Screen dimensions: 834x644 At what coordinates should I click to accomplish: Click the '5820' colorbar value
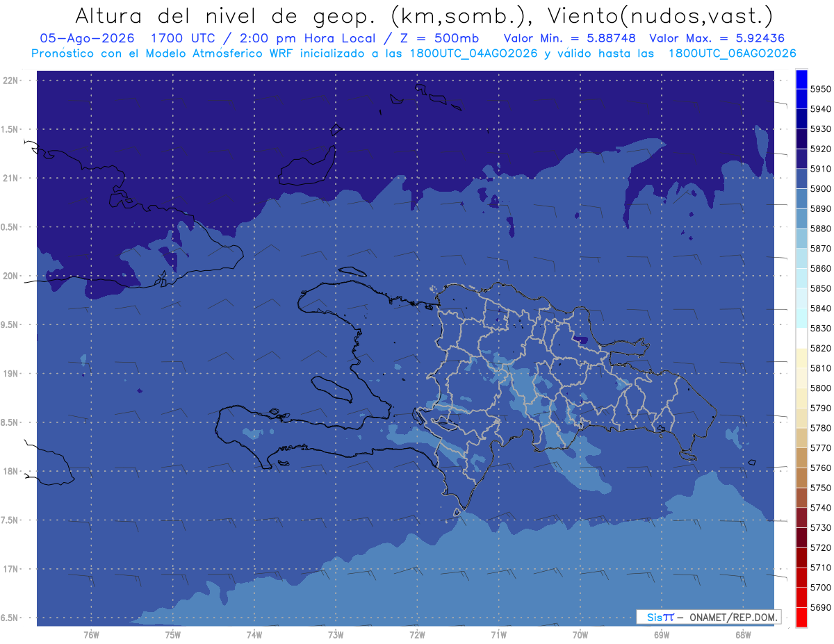pos(820,348)
